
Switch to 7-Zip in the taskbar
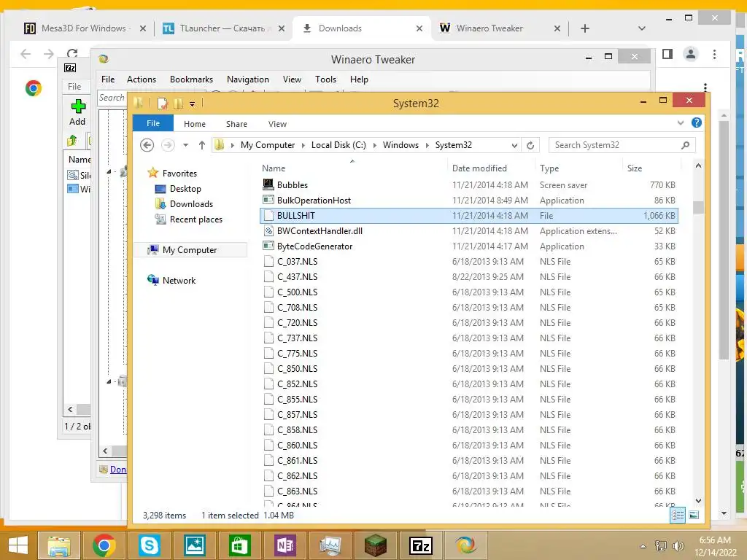pyautogui.click(x=421, y=545)
